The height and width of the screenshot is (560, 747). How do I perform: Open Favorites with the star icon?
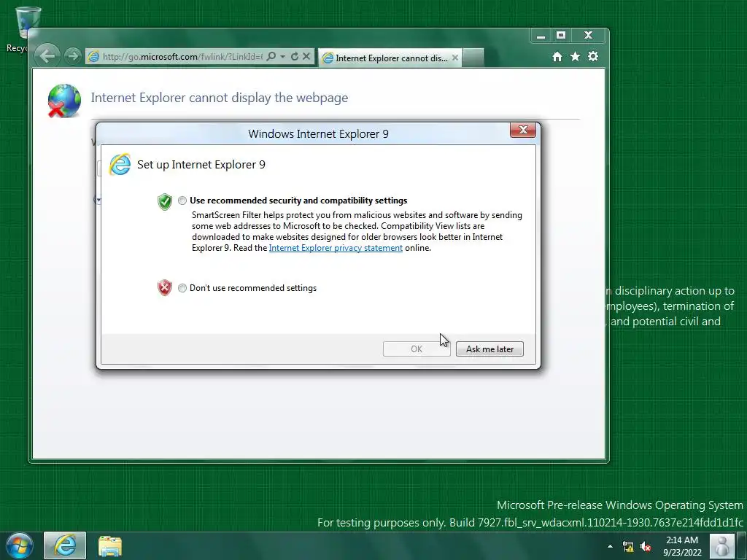pos(575,57)
